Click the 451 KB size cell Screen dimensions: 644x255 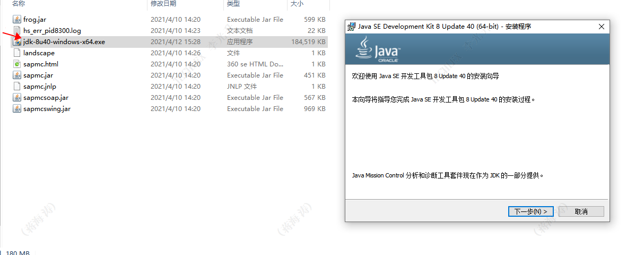point(315,75)
